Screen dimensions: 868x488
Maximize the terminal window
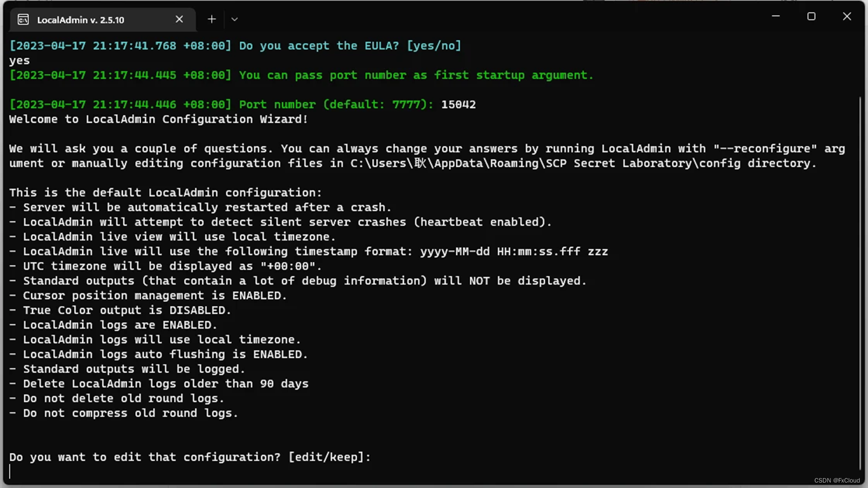click(x=811, y=16)
